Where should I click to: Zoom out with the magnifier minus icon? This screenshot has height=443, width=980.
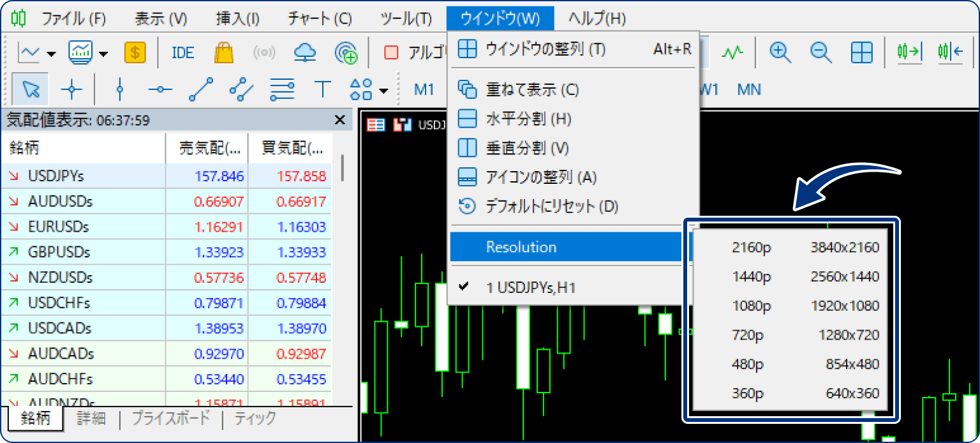click(x=820, y=52)
